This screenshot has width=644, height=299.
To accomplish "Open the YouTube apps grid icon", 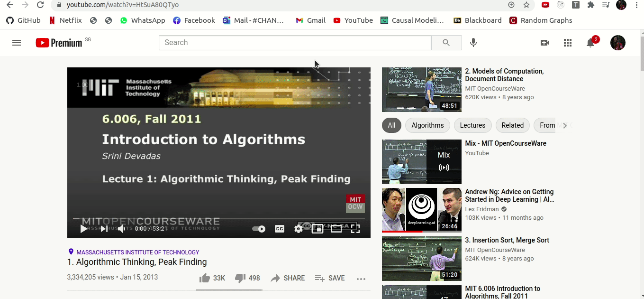I will pos(568,43).
